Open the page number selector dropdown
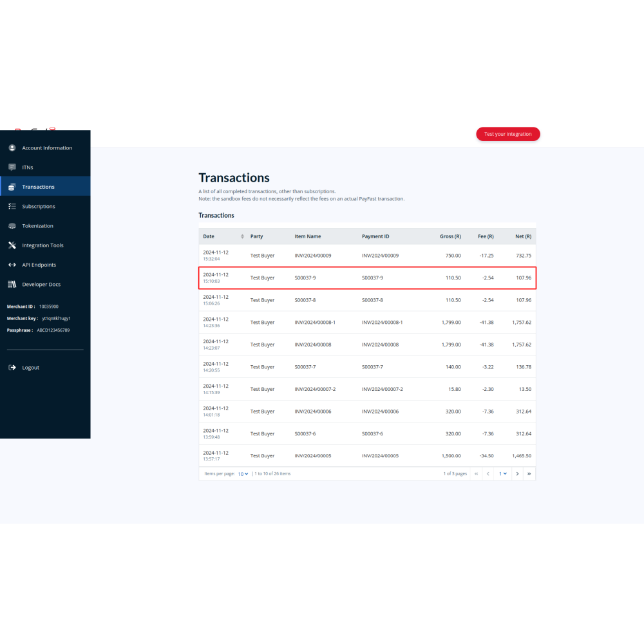 tap(503, 474)
